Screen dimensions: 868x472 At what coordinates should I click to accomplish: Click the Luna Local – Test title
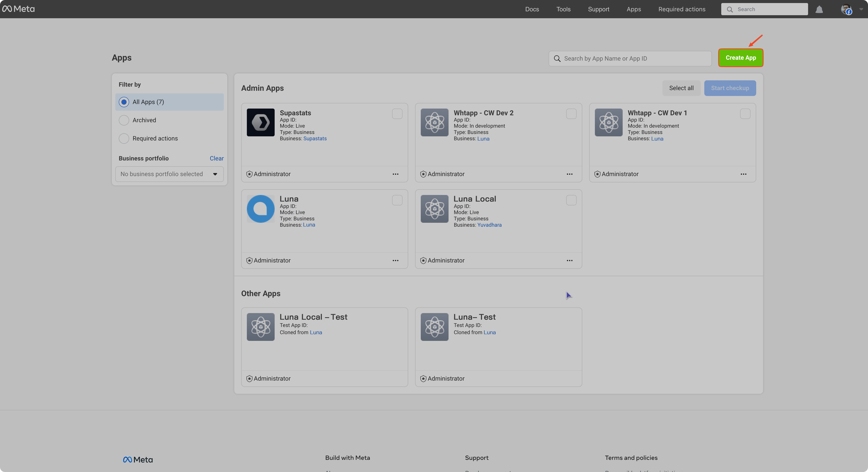click(x=313, y=317)
